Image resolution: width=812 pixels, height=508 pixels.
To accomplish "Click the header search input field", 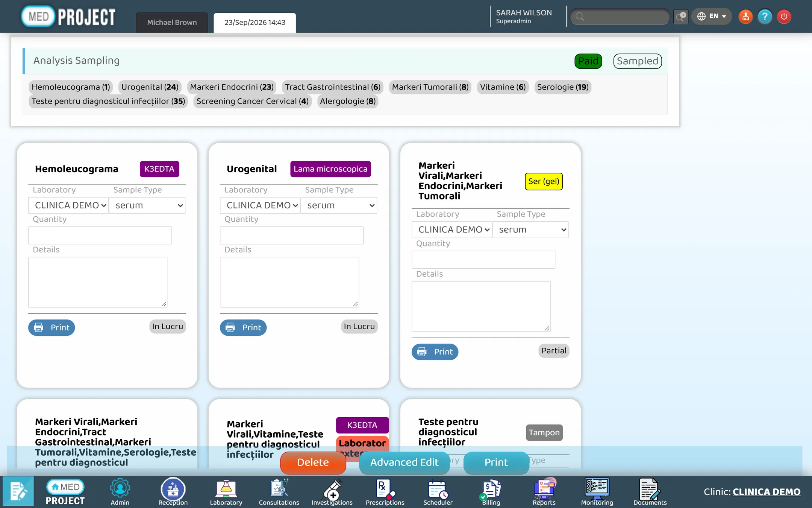I will (620, 17).
